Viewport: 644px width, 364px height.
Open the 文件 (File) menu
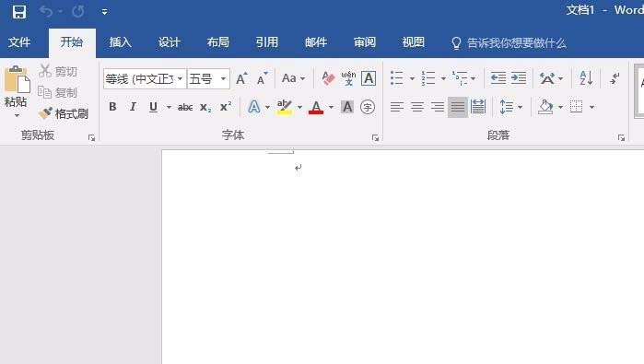click(19, 42)
